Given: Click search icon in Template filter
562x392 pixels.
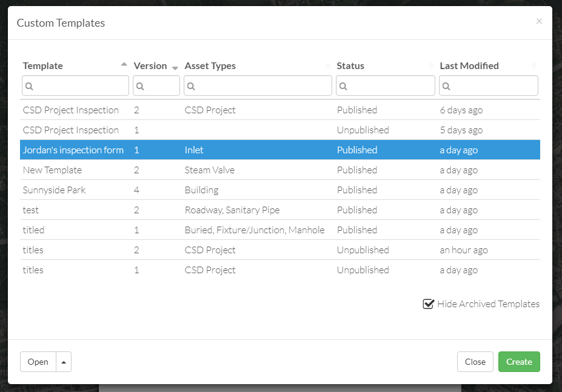Looking at the screenshot, I should pyautogui.click(x=29, y=86).
